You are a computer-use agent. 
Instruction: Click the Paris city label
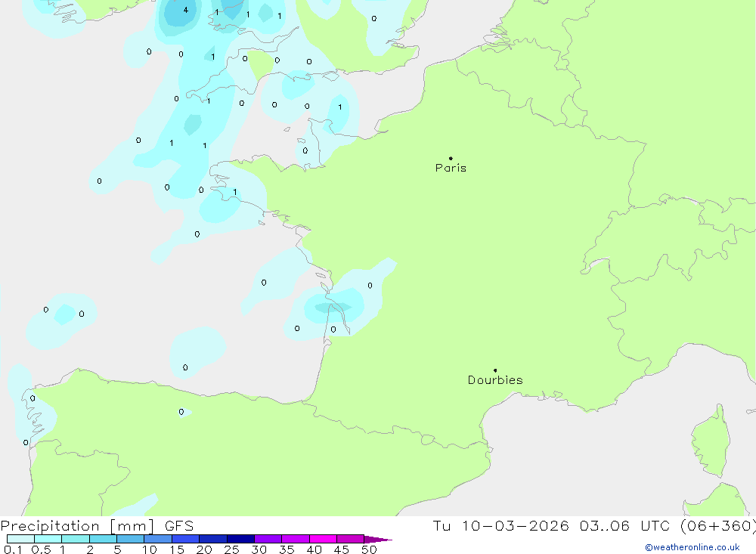[x=451, y=168]
